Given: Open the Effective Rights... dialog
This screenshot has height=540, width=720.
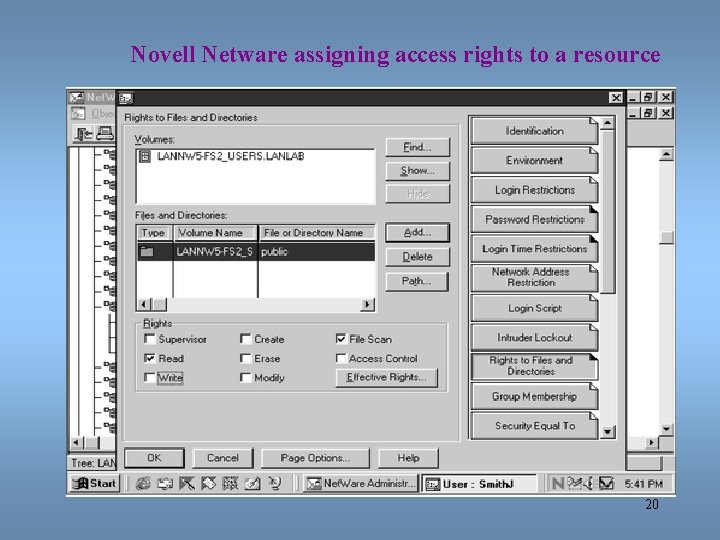Looking at the screenshot, I should tap(387, 377).
